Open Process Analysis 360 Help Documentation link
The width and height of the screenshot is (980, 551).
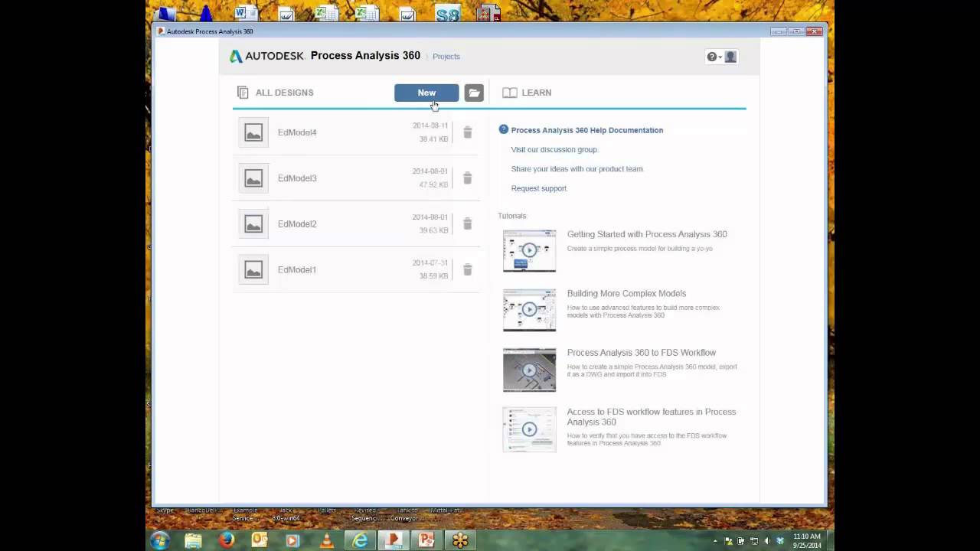pyautogui.click(x=587, y=130)
